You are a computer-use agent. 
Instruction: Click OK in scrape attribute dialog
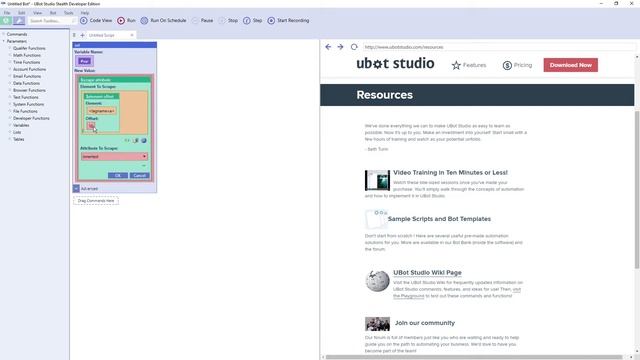coord(118,176)
